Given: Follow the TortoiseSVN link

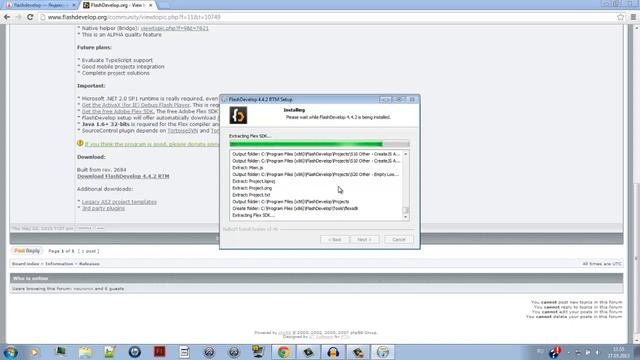Looking at the screenshot, I should click(182, 131).
